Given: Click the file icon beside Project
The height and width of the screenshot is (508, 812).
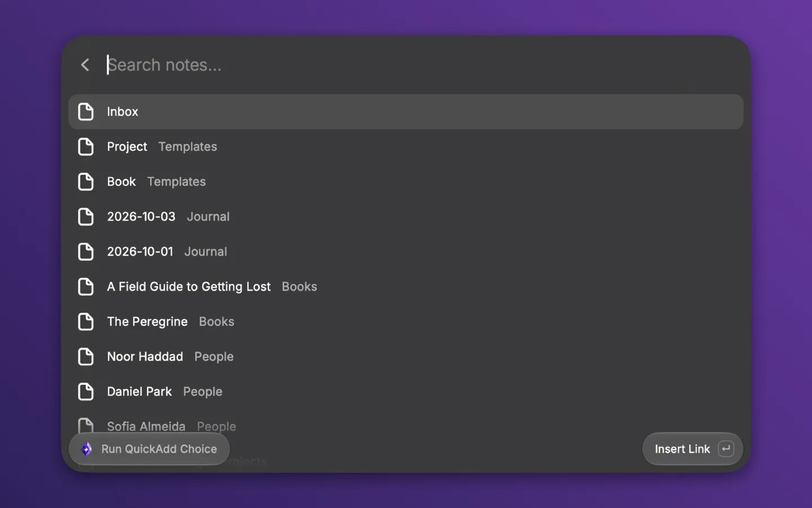Looking at the screenshot, I should (x=86, y=147).
